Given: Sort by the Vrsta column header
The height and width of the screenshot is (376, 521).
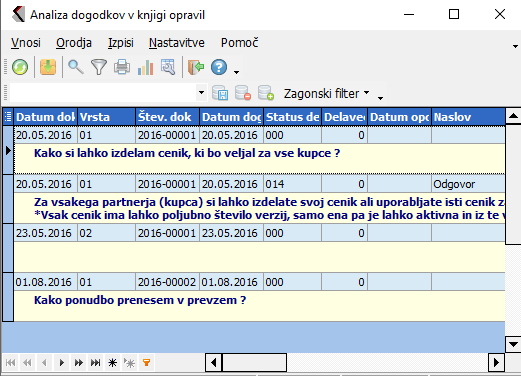Looking at the screenshot, I should tap(107, 117).
